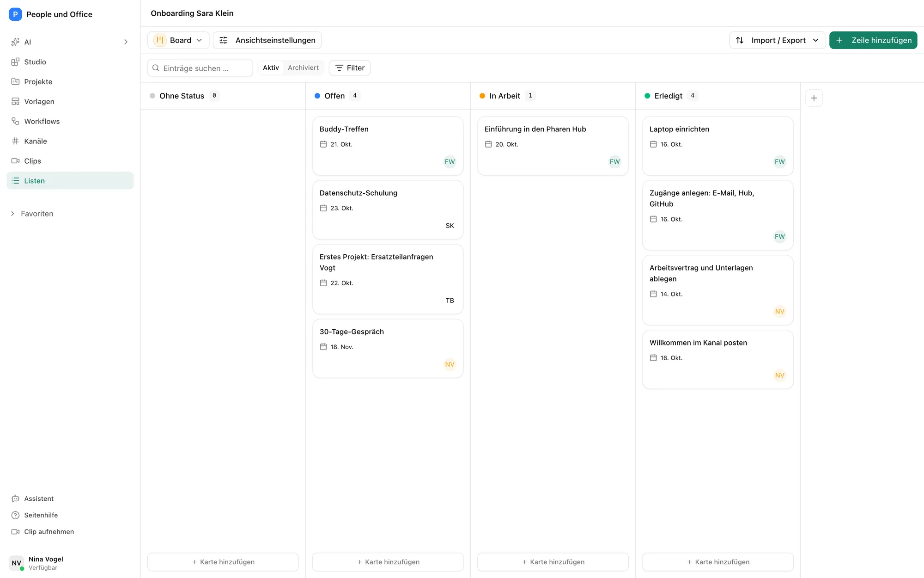Click TB avatar on Erstes Projekt card
The width and height of the screenshot is (924, 578).
(450, 301)
